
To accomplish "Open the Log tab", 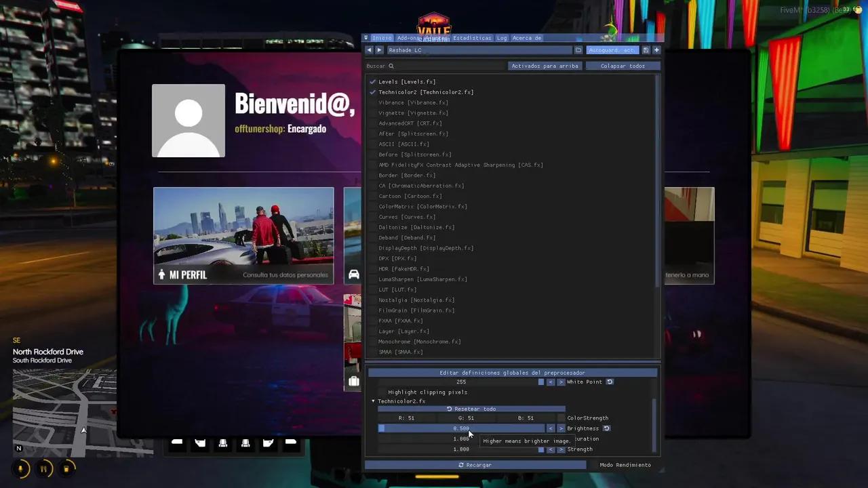I will click(x=502, y=38).
